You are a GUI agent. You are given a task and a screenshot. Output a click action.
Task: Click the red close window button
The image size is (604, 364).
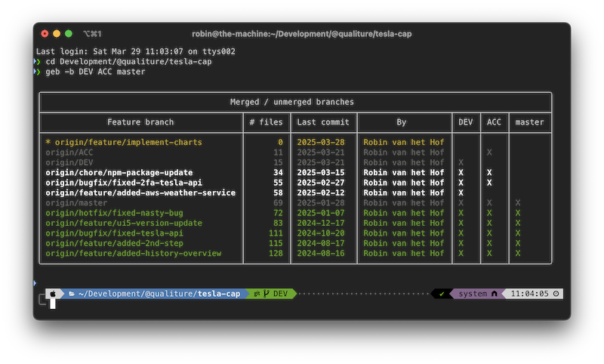click(x=45, y=34)
